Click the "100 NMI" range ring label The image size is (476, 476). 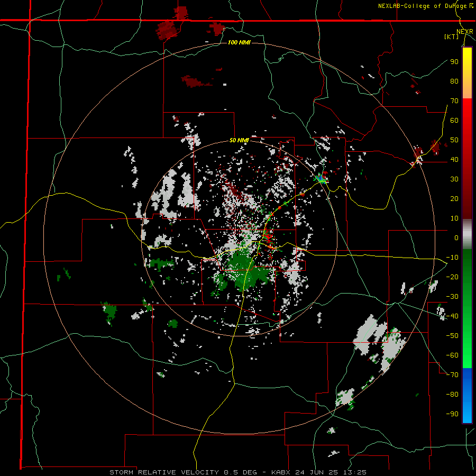tap(239, 42)
